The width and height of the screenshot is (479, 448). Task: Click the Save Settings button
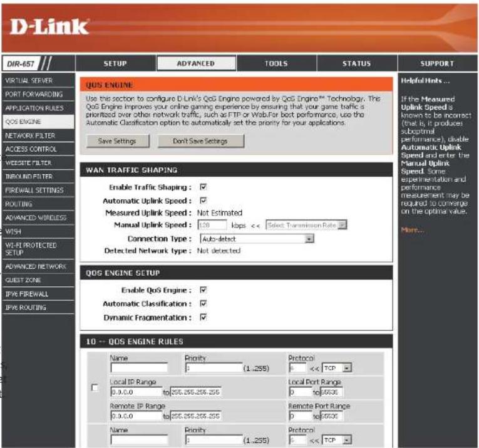tap(118, 141)
